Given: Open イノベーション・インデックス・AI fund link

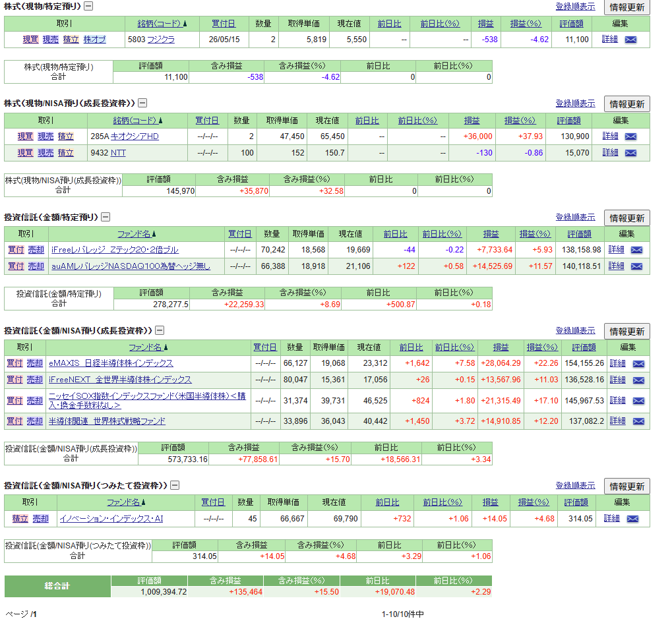Looking at the screenshot, I should [111, 519].
